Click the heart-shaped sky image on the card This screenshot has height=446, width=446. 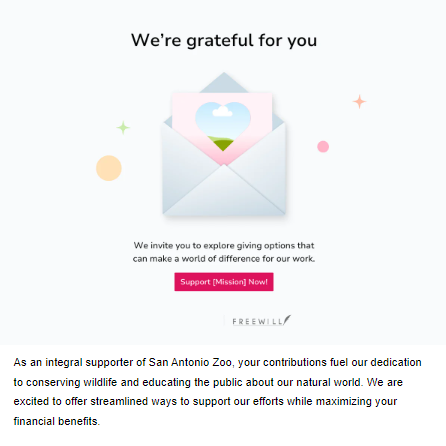click(x=223, y=126)
